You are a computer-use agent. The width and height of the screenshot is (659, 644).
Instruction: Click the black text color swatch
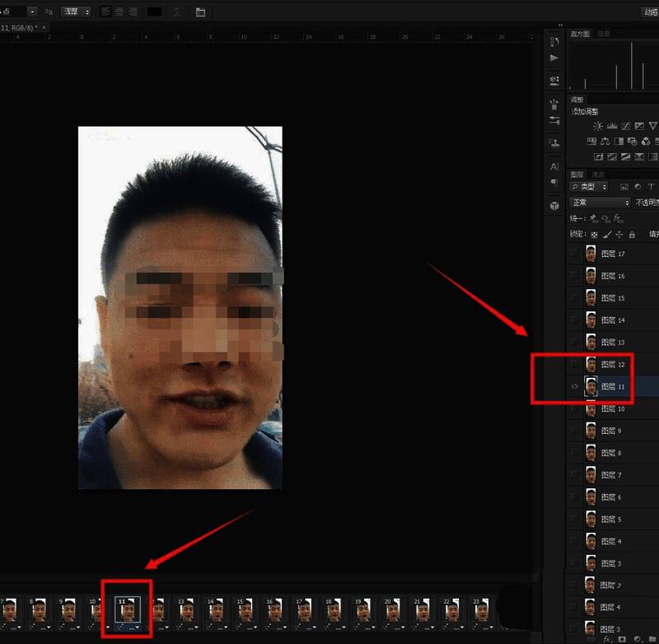tap(154, 12)
